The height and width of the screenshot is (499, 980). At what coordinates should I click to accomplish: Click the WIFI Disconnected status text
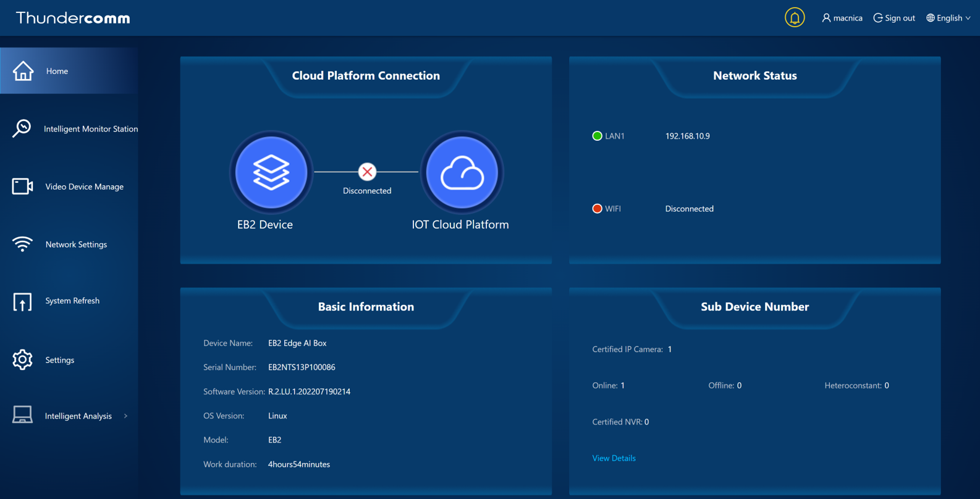[x=689, y=209]
